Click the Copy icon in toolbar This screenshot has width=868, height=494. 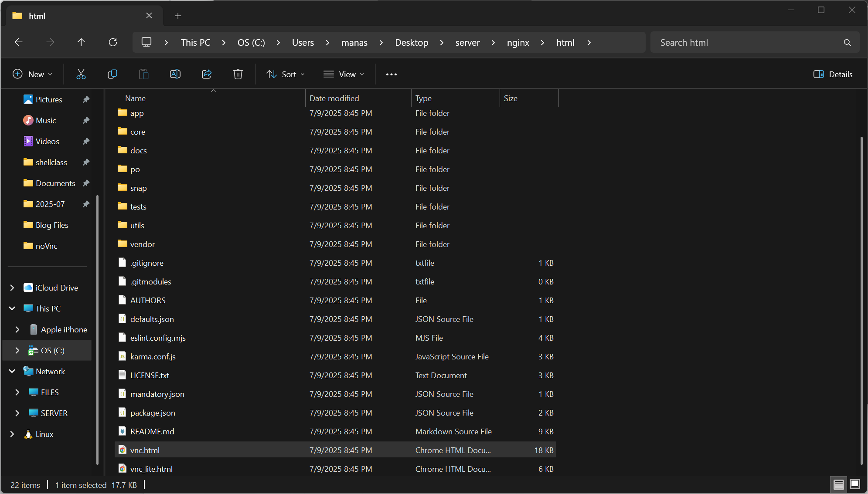pyautogui.click(x=112, y=74)
